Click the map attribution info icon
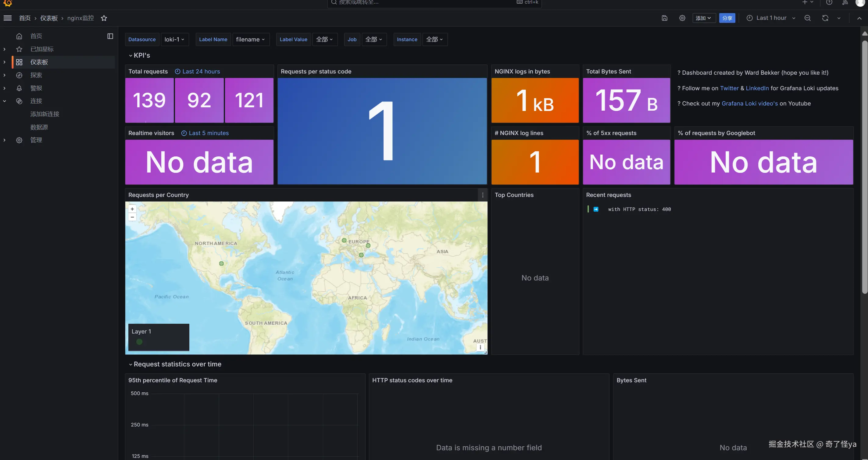 [x=480, y=348]
